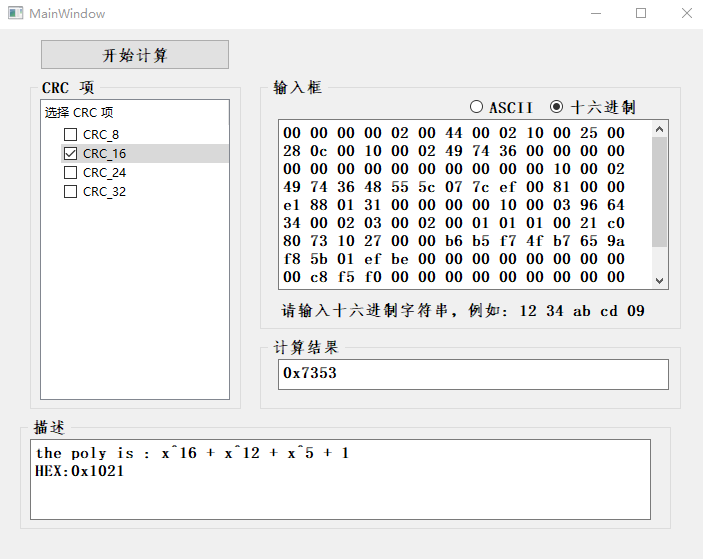Close the MainWindow window

[x=686, y=13]
